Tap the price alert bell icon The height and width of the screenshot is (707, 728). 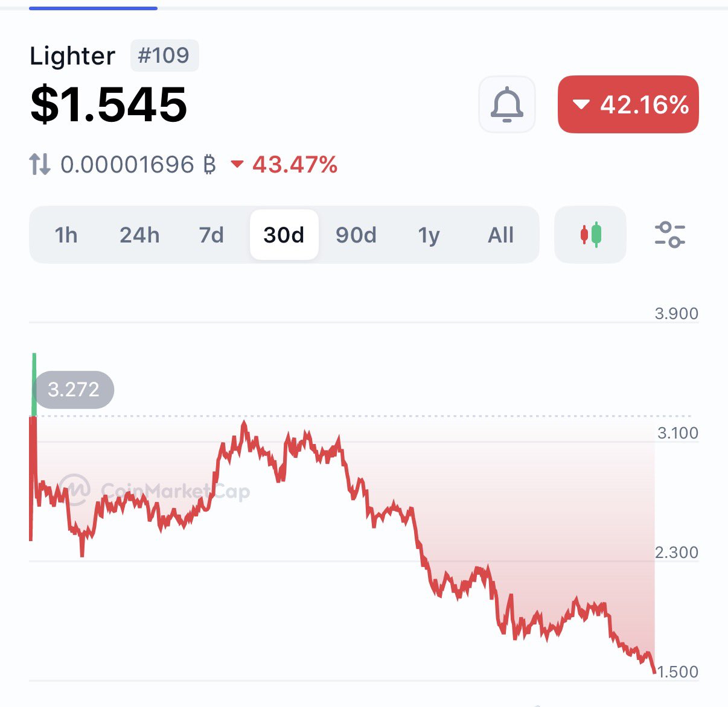pyautogui.click(x=506, y=104)
